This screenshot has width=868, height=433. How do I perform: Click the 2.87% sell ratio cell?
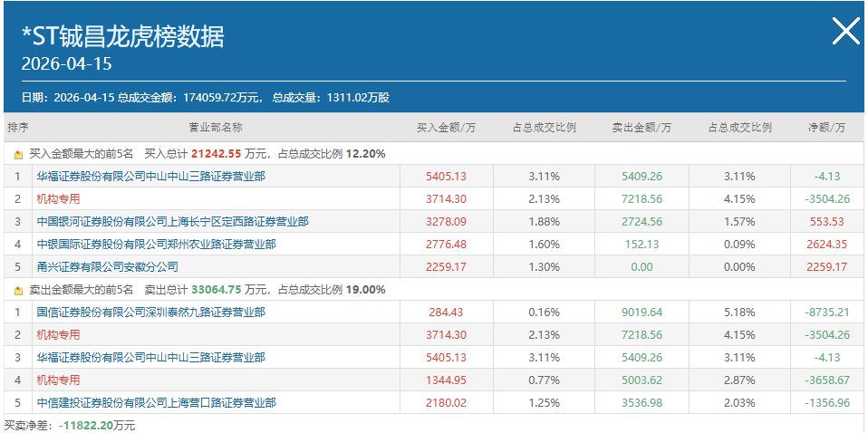(x=739, y=380)
